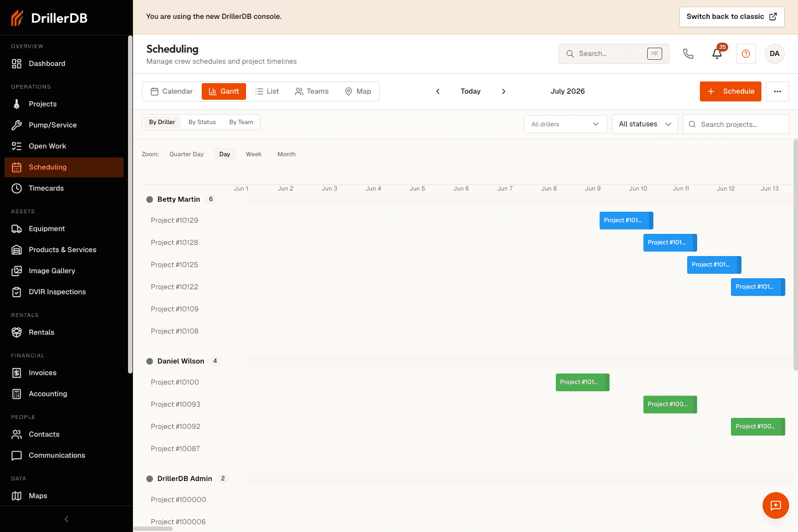The height and width of the screenshot is (532, 798).
Task: Select the blue Project #10129 Gantt bar
Action: (x=626, y=221)
